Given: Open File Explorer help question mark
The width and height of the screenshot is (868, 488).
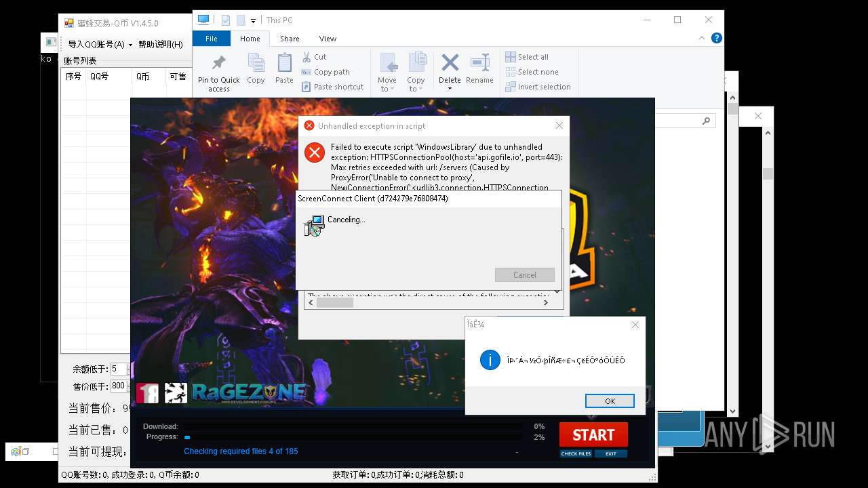Looking at the screenshot, I should pyautogui.click(x=717, y=38).
